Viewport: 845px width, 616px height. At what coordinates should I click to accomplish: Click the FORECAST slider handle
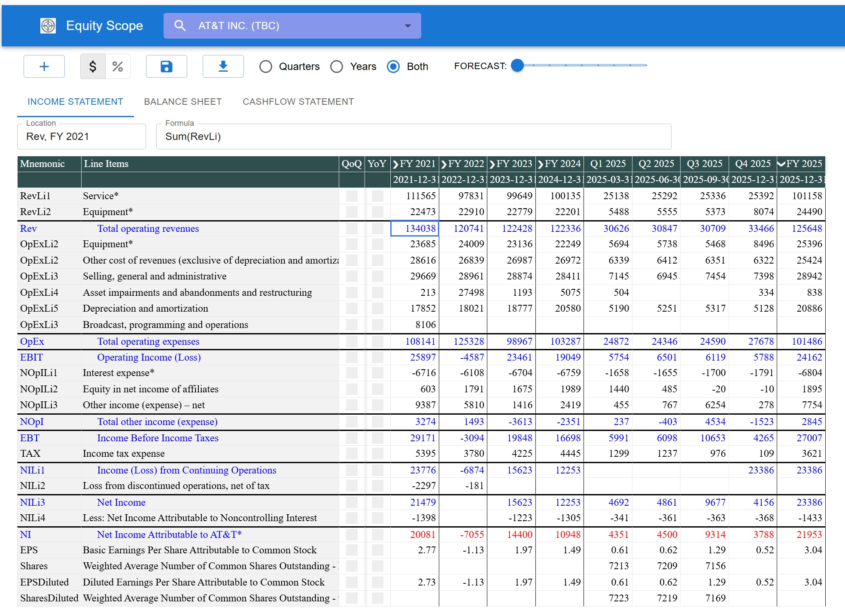click(518, 65)
